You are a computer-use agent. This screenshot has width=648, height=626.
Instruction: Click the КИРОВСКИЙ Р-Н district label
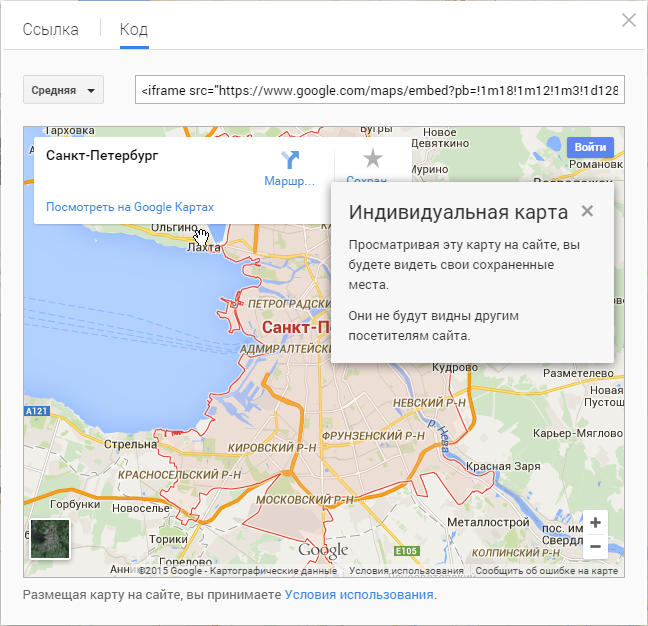pyautogui.click(x=272, y=448)
